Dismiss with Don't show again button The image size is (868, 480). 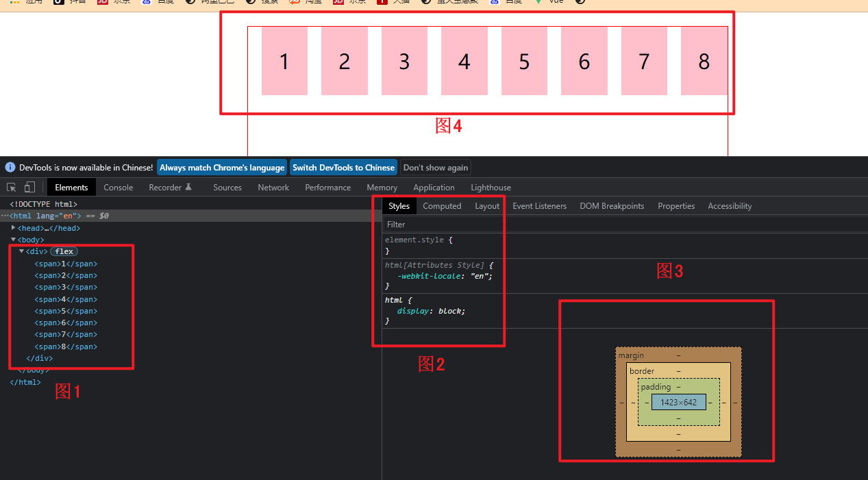(x=436, y=168)
